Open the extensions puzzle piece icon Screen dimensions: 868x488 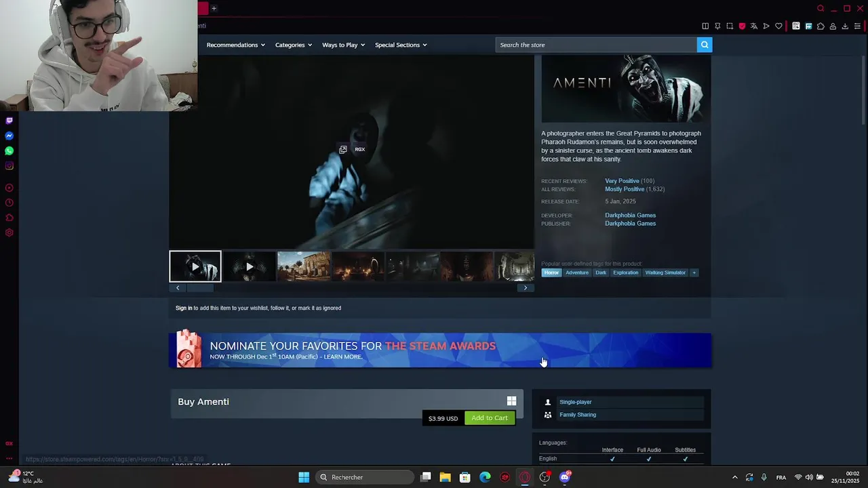[x=821, y=26]
